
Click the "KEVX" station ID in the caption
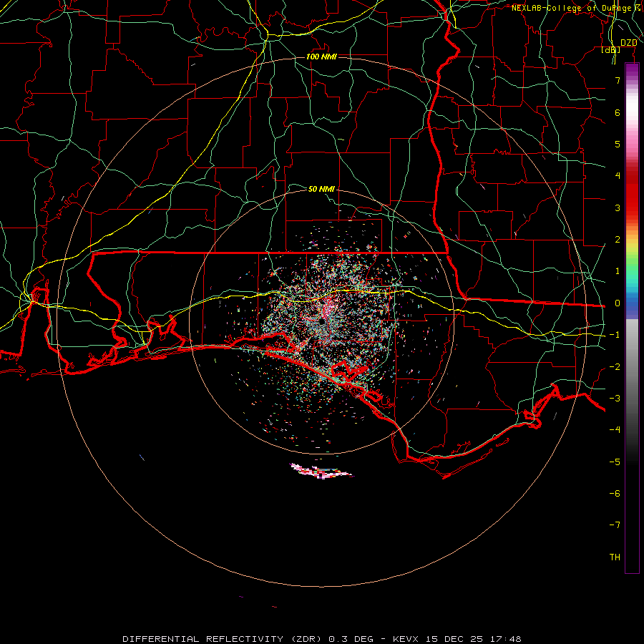coord(406,639)
